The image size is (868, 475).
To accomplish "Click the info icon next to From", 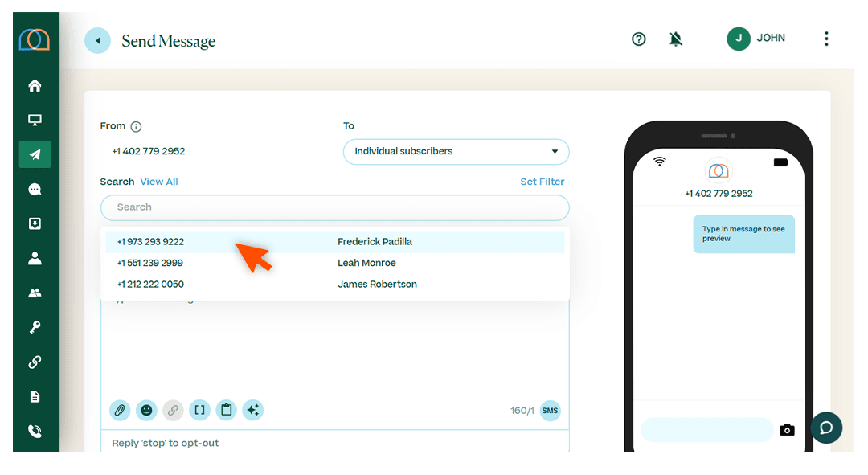I will (136, 127).
